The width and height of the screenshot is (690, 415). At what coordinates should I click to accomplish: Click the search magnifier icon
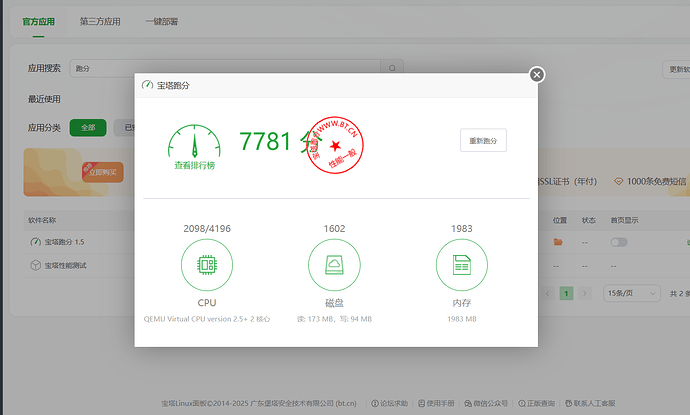tap(392, 68)
